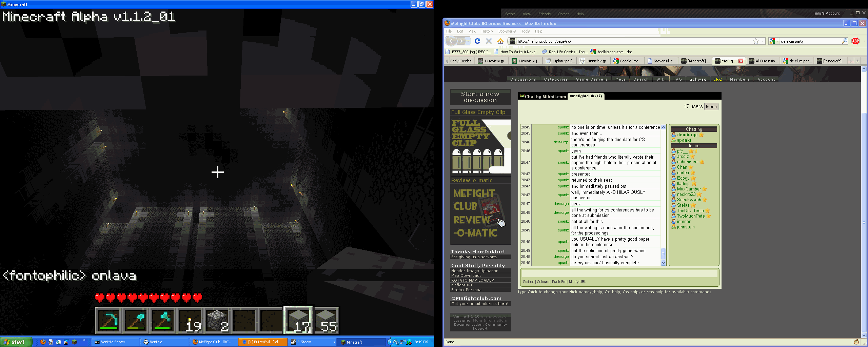Select the #mefightclub (17) chat tab
The width and height of the screenshot is (868, 347).
pyautogui.click(x=586, y=96)
